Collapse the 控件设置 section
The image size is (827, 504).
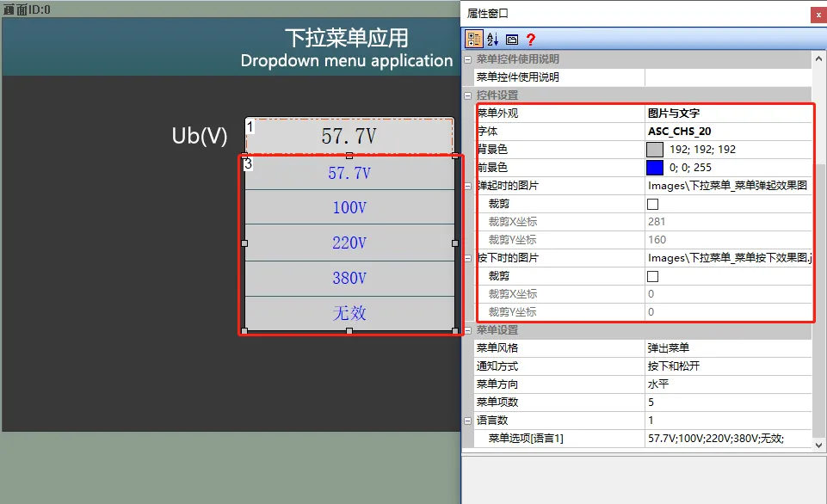[466, 95]
